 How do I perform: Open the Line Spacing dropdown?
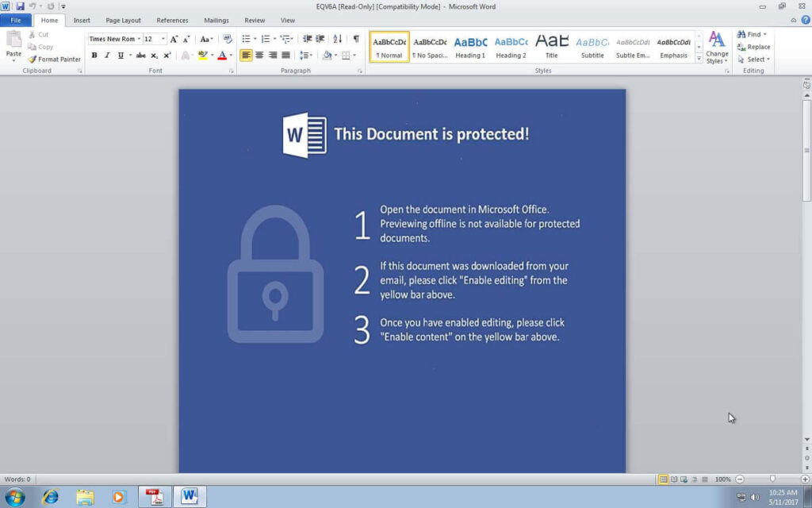(x=306, y=55)
